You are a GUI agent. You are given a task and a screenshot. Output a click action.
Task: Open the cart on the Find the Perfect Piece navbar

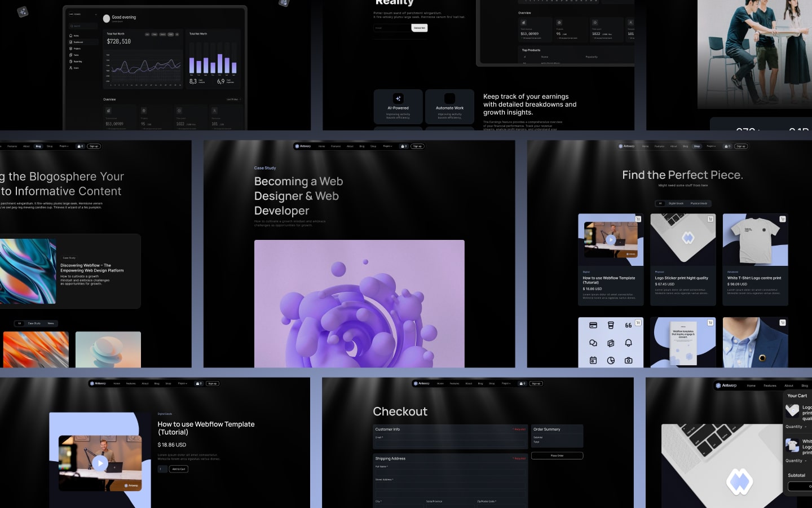coord(727,146)
